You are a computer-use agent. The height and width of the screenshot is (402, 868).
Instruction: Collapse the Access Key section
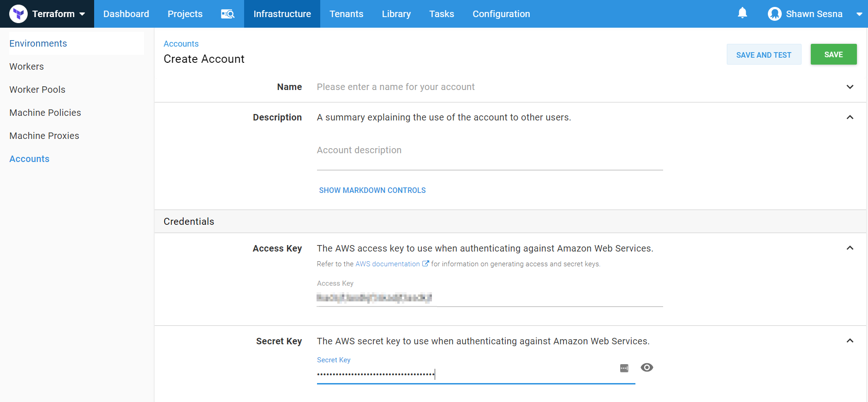coord(850,248)
